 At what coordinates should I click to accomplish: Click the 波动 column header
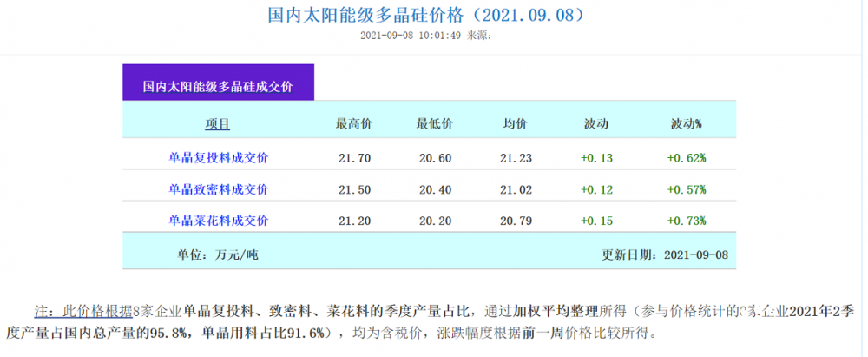[596, 124]
